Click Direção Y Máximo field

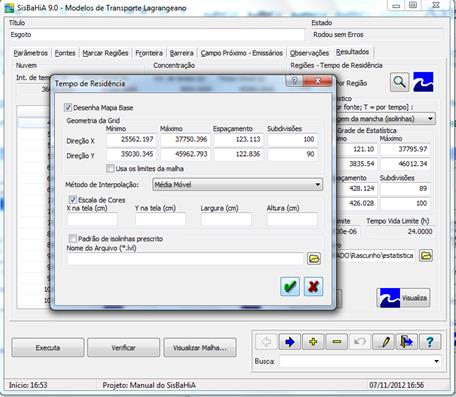click(x=185, y=154)
